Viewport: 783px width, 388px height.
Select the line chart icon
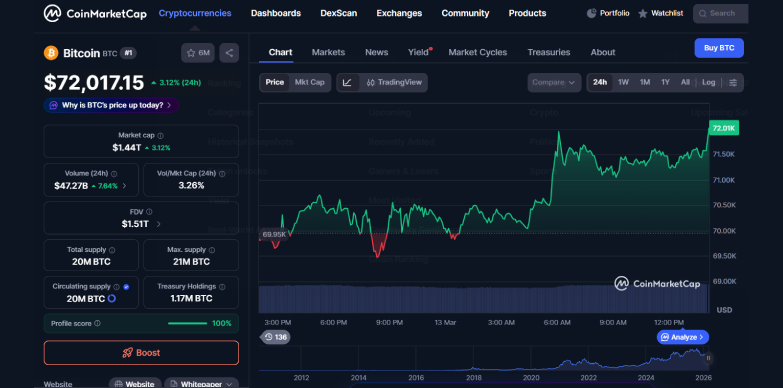coord(348,82)
